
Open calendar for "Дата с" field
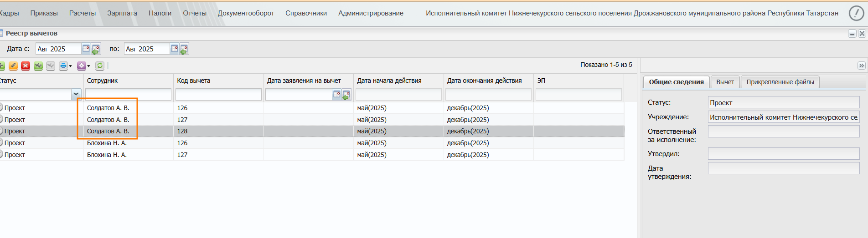(86, 49)
